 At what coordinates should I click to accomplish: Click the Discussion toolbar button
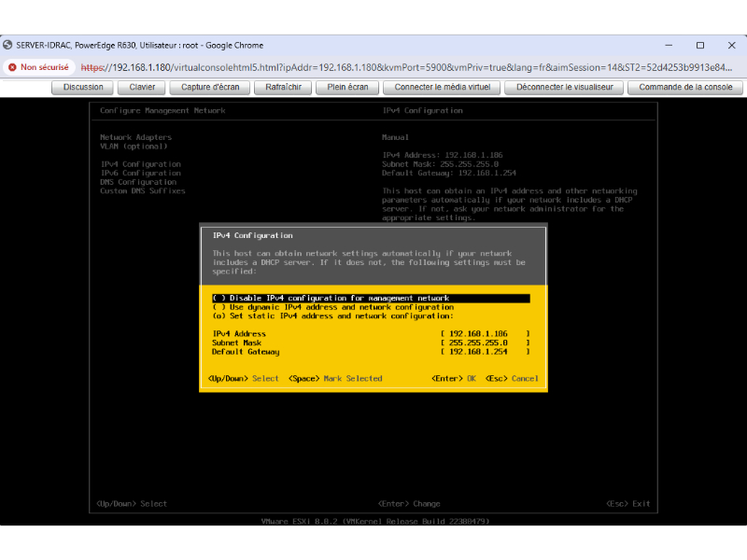pyautogui.click(x=83, y=87)
